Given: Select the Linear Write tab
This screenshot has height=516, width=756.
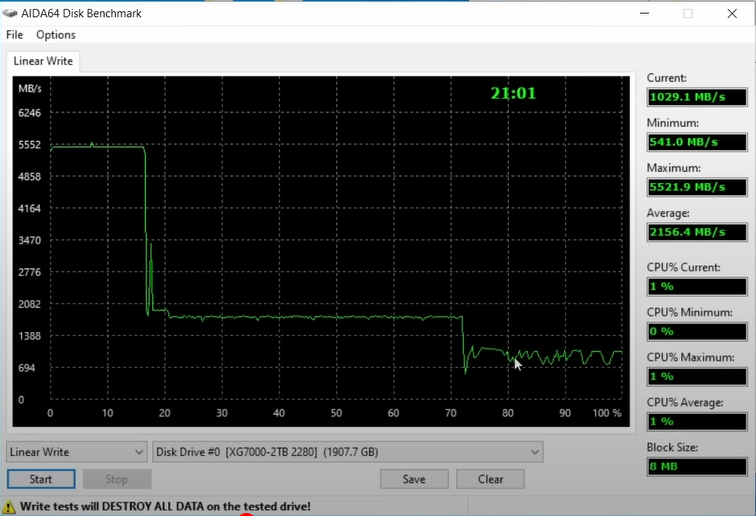Looking at the screenshot, I should (x=43, y=61).
